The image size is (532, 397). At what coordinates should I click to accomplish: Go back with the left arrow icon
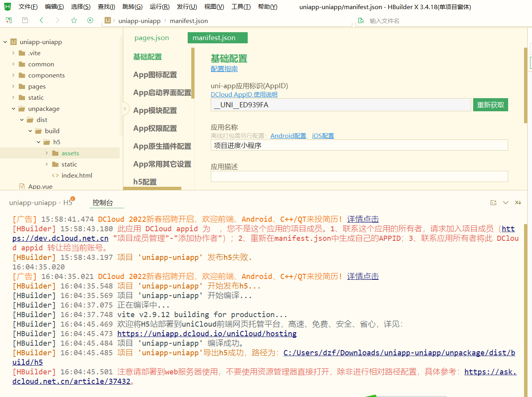point(41,20)
